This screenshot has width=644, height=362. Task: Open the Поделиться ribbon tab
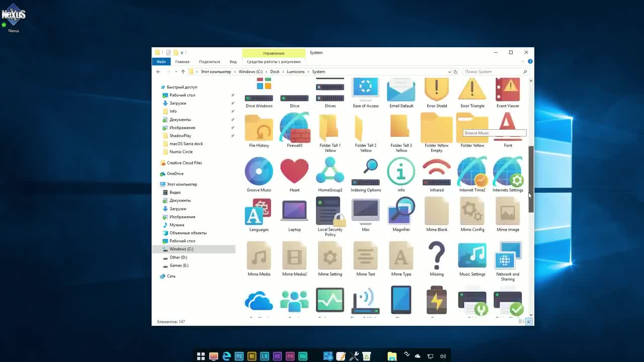(x=209, y=61)
